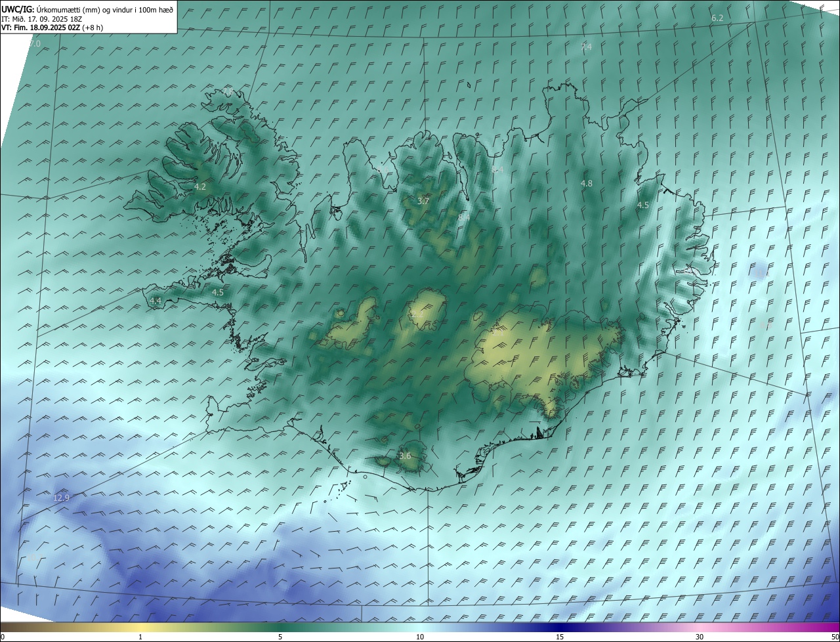Image resolution: width=840 pixels, height=642 pixels.
Task: Click the "VT: Fim. 18.09.2025 02Z (+8 h)" line
Action: point(52,28)
